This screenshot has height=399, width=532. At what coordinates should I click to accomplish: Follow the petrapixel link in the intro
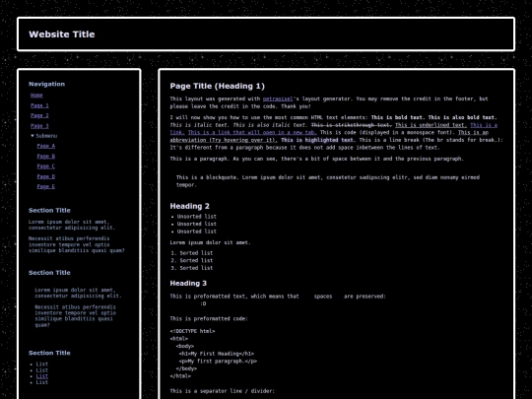[x=278, y=99]
